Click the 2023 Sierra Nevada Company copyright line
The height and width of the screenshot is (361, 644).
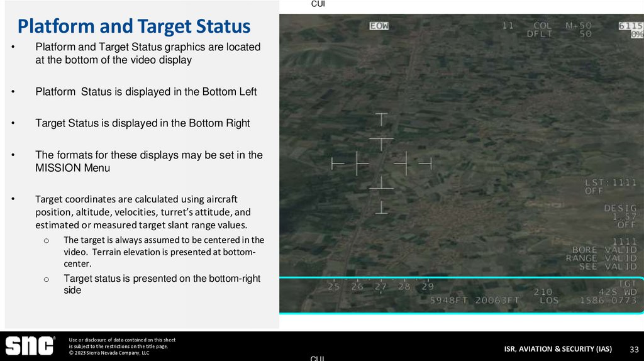coord(109,353)
